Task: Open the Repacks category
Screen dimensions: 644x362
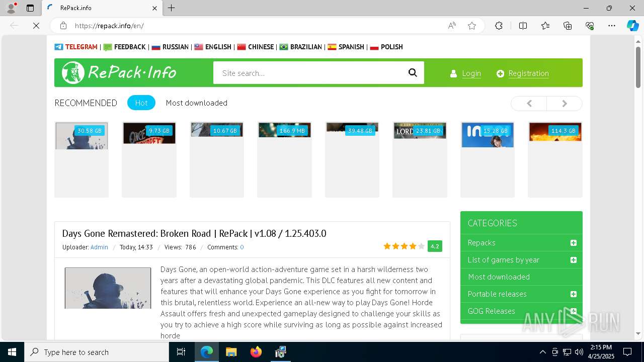Action: click(481, 242)
